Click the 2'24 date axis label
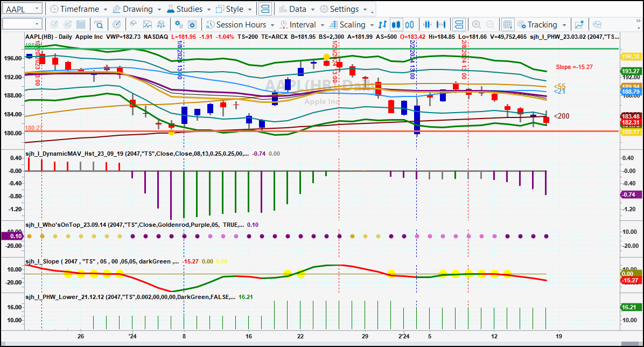The width and height of the screenshot is (644, 347). pos(404,336)
